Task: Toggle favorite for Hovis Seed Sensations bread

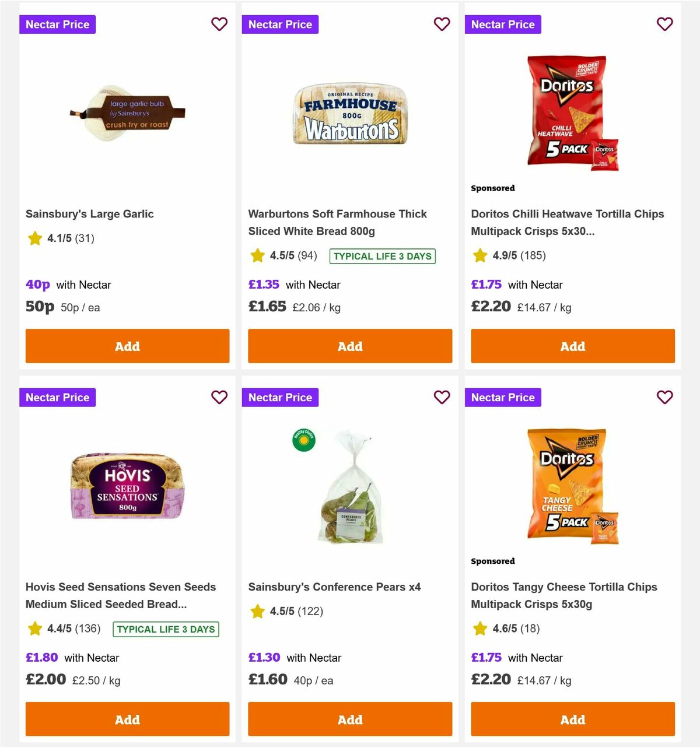Action: [x=219, y=397]
